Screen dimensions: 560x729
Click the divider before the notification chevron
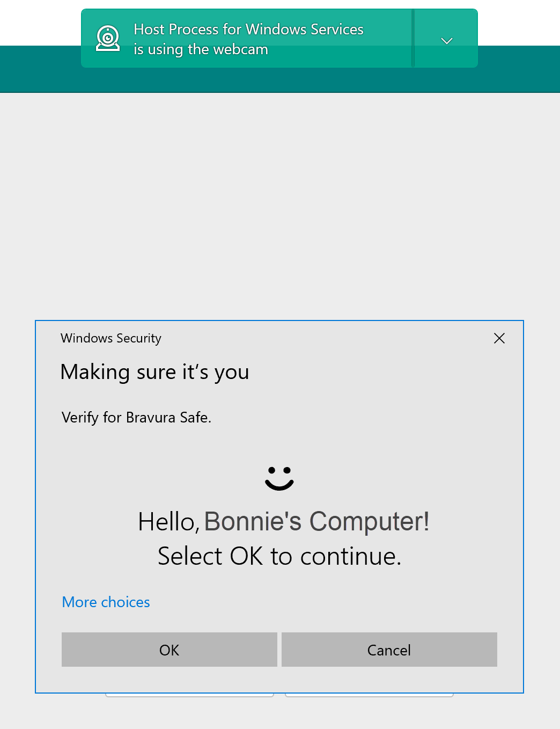pyautogui.click(x=413, y=38)
